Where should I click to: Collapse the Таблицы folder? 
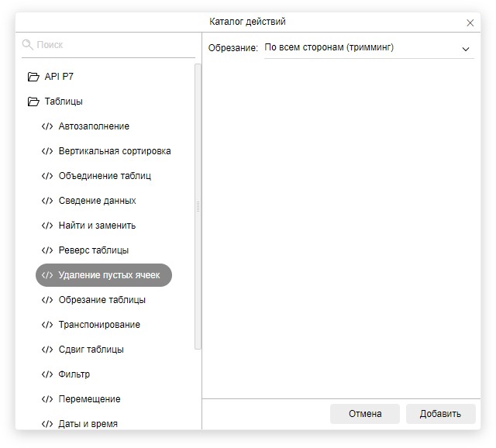click(64, 102)
